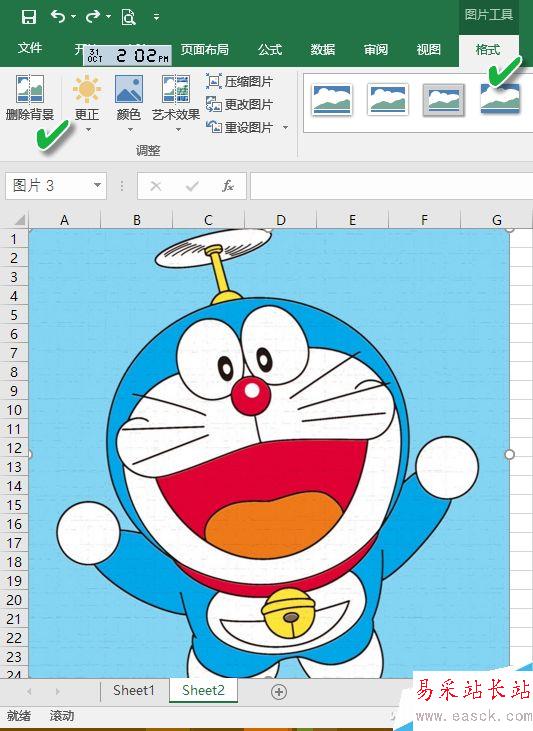Select column A header
The width and height of the screenshot is (533, 731).
point(64,220)
